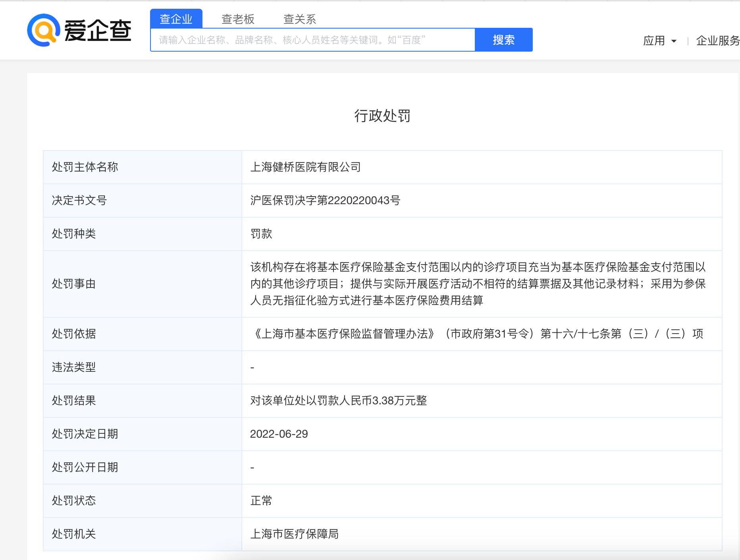Click the 违法类型 row label
The image size is (740, 560).
pyautogui.click(x=74, y=367)
